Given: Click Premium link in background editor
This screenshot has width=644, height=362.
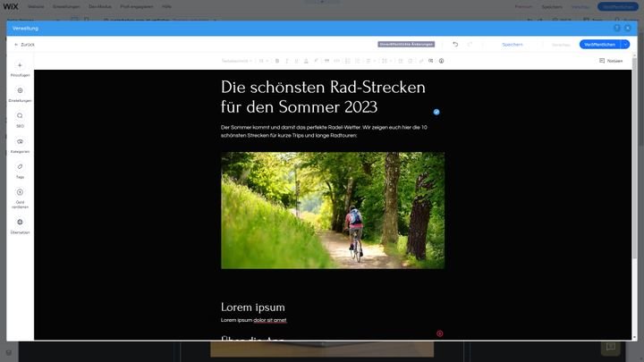Looking at the screenshot, I should click(523, 6).
